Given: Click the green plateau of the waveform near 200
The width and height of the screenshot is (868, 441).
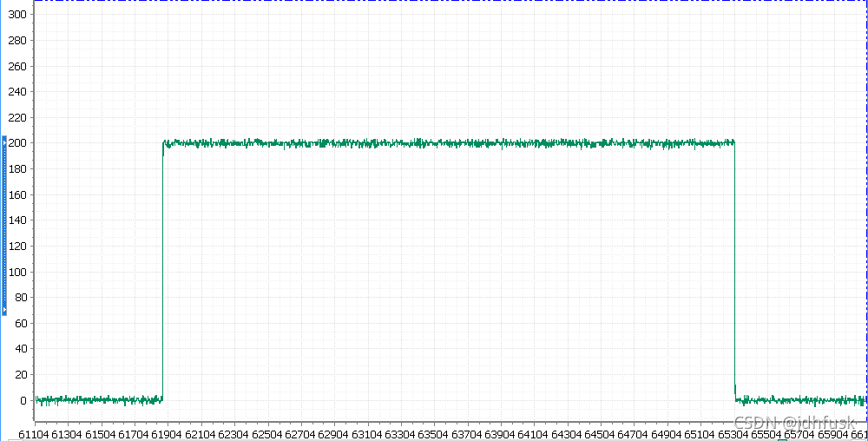Looking at the screenshot, I should (x=449, y=143).
